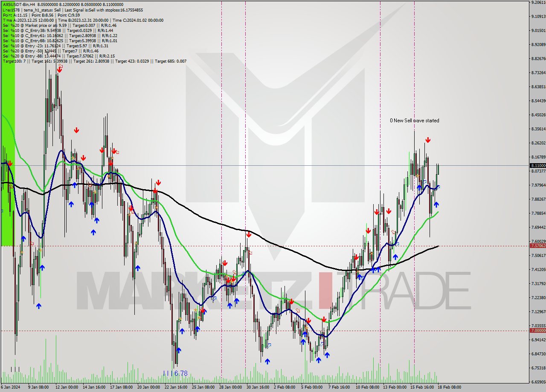Click the 7.69442 price axis label
This screenshot has width=546, height=392.
(538, 227)
